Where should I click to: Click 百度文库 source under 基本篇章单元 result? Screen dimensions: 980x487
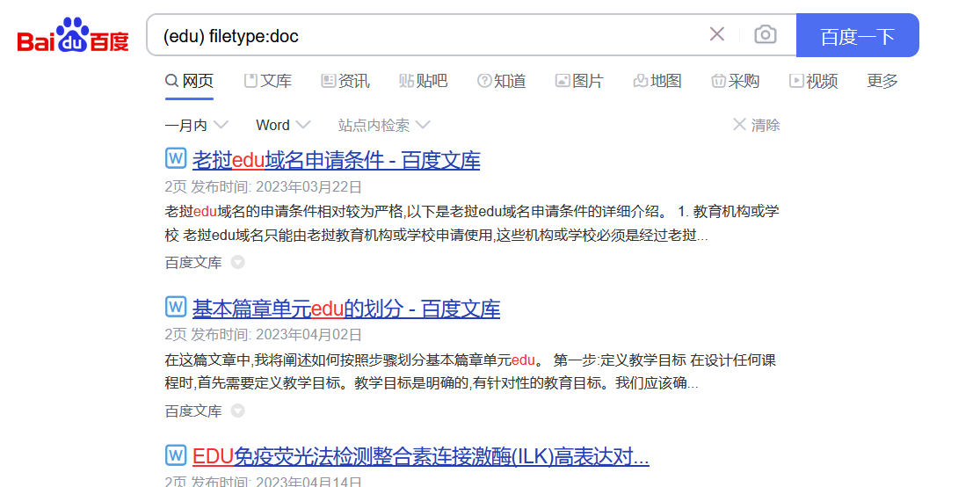coord(193,411)
